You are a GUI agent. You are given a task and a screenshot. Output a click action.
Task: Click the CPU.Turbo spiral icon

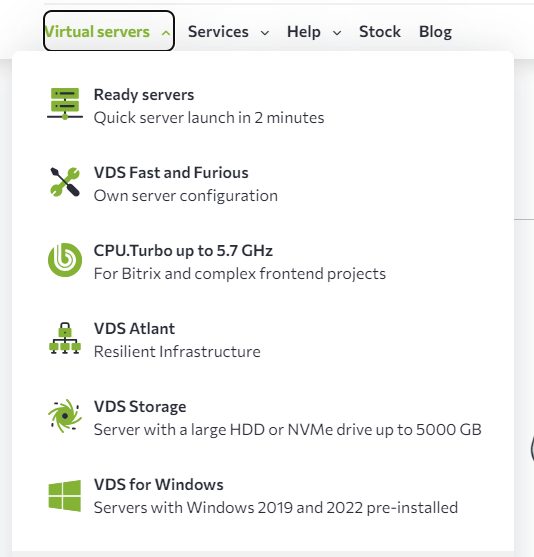[x=65, y=260]
